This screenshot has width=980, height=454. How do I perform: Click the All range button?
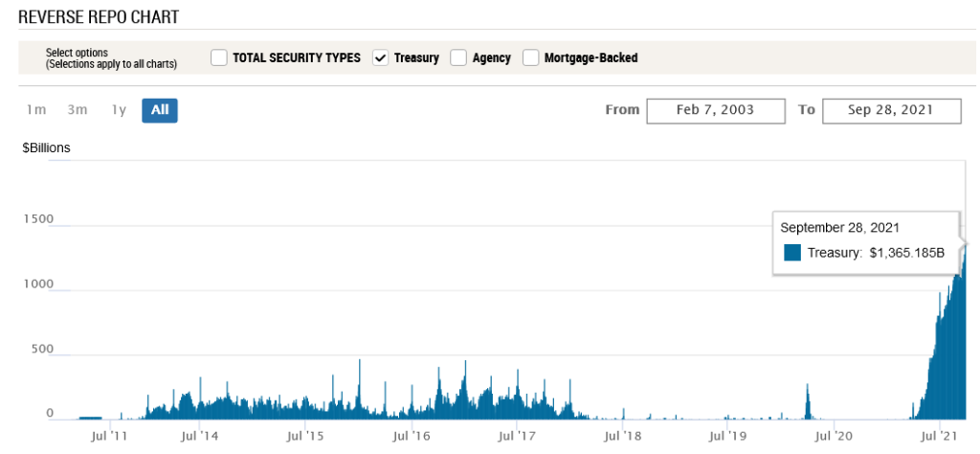160,110
